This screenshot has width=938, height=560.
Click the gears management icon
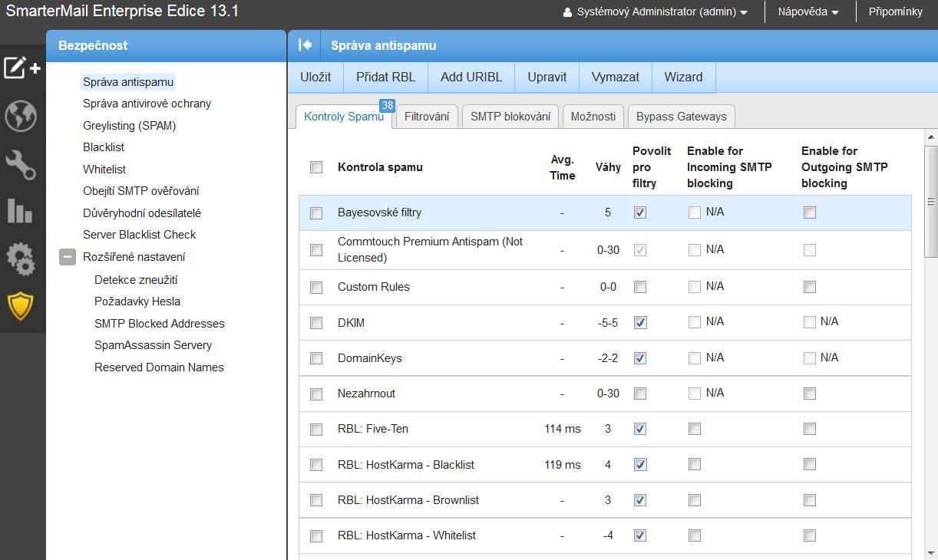pos(21,259)
